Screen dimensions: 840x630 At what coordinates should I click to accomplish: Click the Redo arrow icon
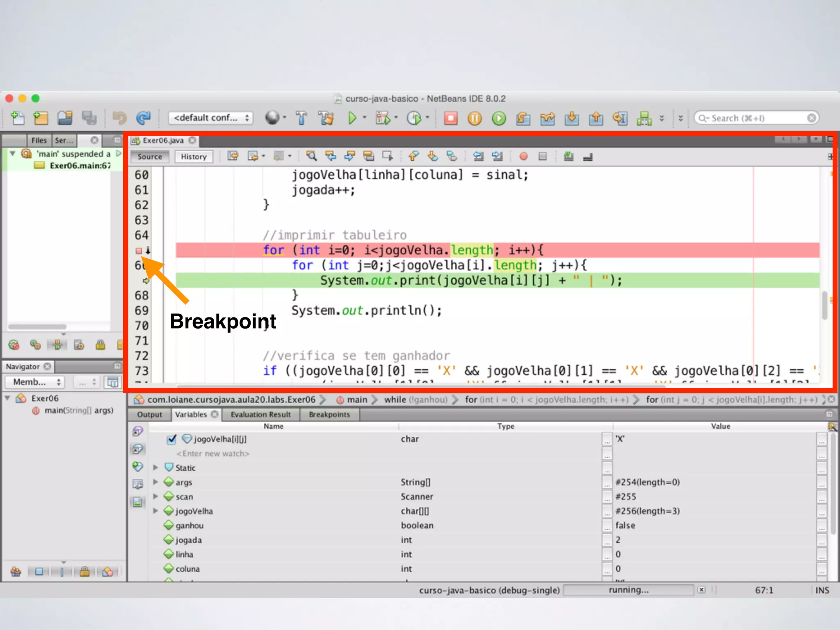143,118
